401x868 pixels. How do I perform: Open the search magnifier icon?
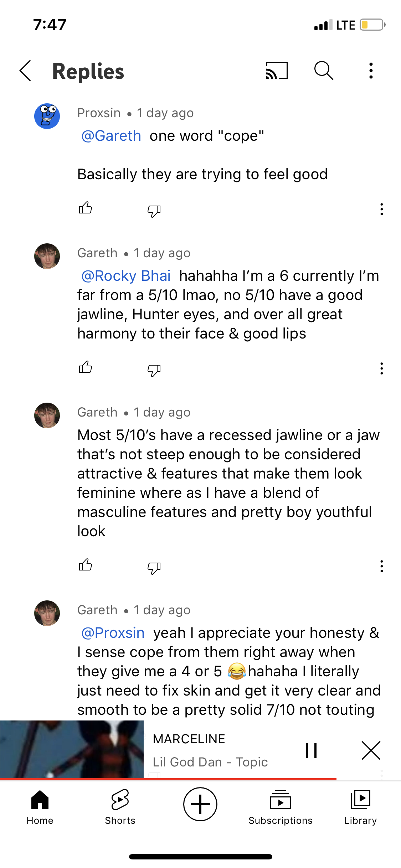point(324,71)
